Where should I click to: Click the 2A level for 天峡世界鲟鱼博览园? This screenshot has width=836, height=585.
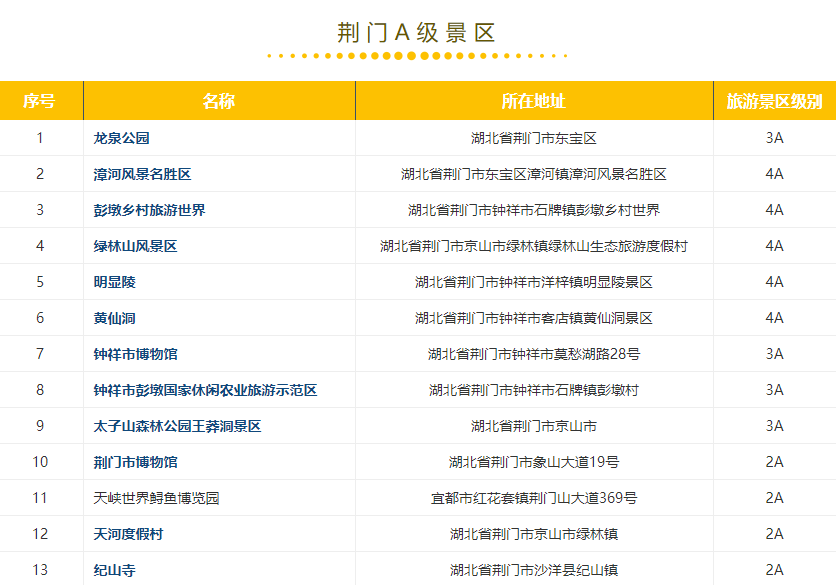pyautogui.click(x=774, y=498)
